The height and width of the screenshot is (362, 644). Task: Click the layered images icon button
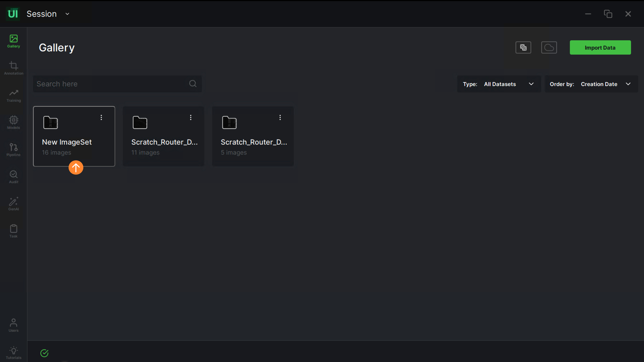[523, 47]
